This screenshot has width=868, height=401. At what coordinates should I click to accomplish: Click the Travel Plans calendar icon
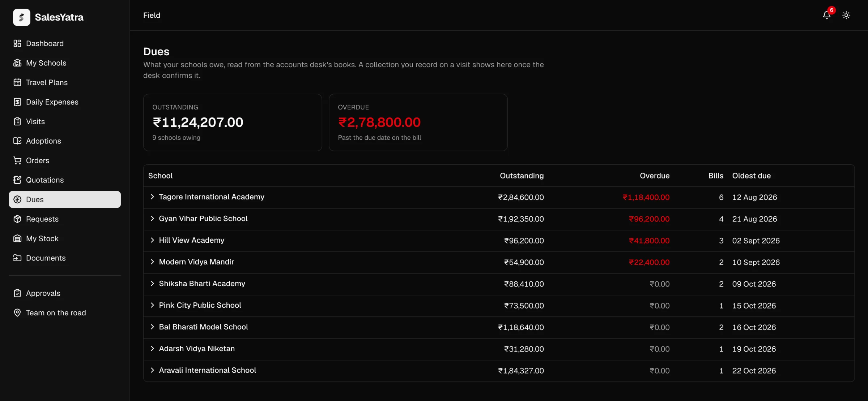(17, 82)
